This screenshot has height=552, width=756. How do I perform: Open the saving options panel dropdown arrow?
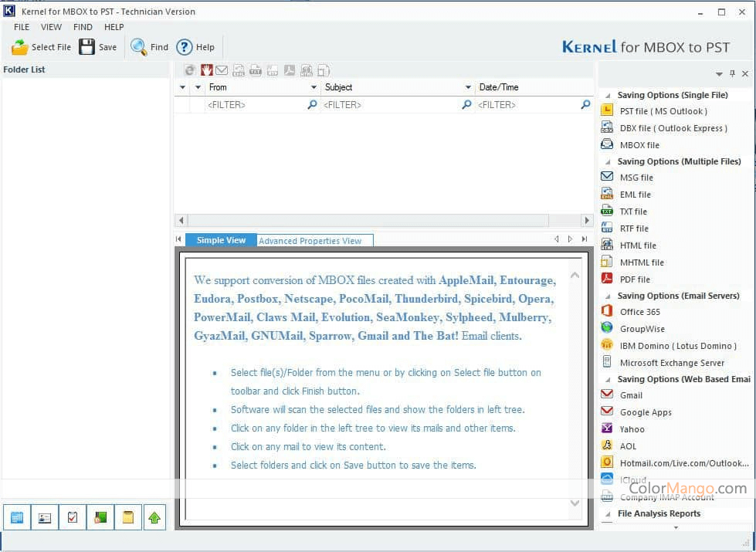pyautogui.click(x=719, y=74)
